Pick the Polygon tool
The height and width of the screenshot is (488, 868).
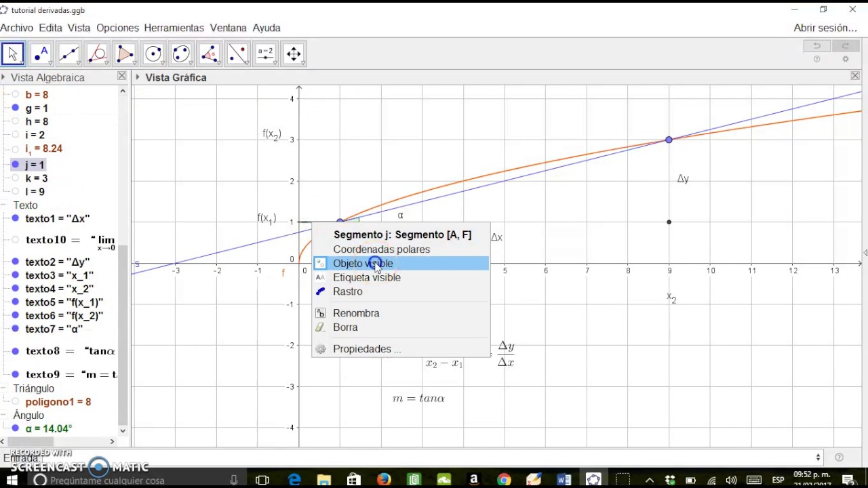[125, 54]
